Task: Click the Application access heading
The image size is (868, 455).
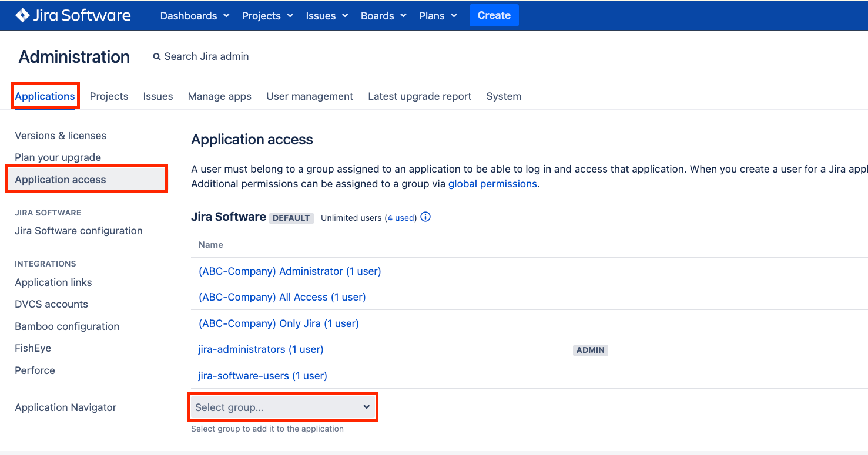Action: click(x=252, y=140)
